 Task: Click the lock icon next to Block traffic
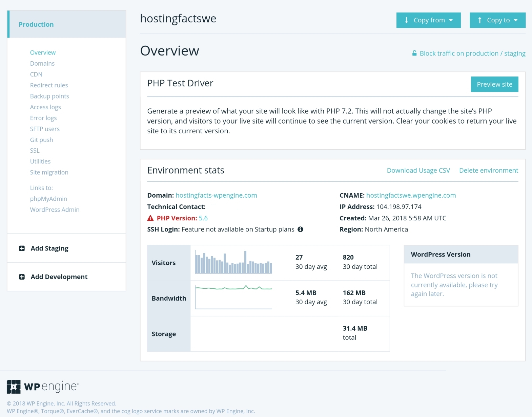click(414, 53)
